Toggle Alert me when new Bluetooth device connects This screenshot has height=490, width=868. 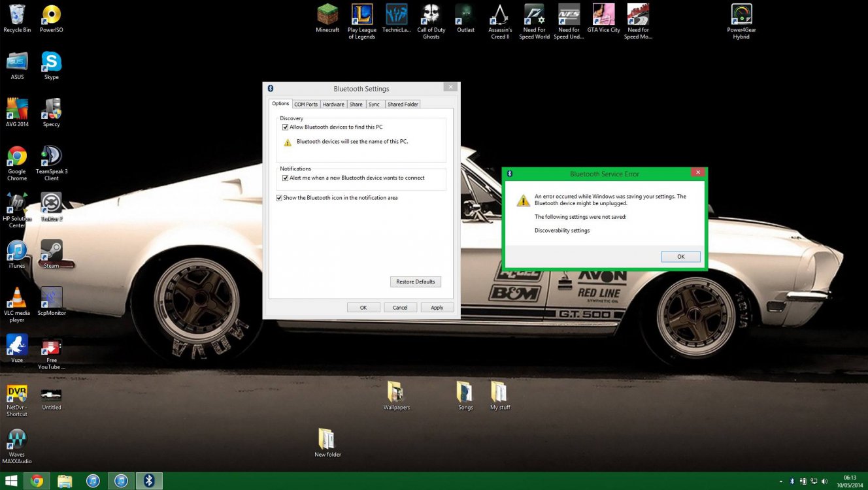pyautogui.click(x=285, y=178)
